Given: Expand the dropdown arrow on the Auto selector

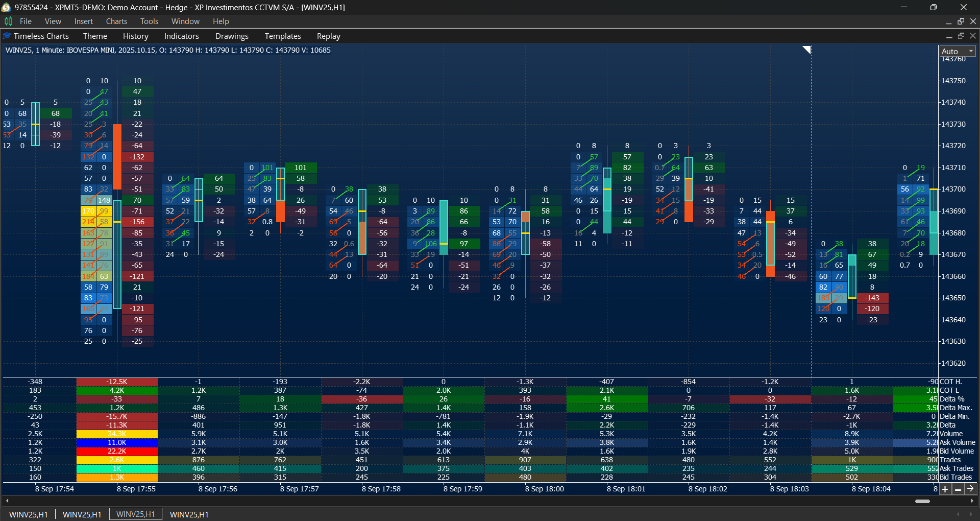Looking at the screenshot, I should coord(970,51).
